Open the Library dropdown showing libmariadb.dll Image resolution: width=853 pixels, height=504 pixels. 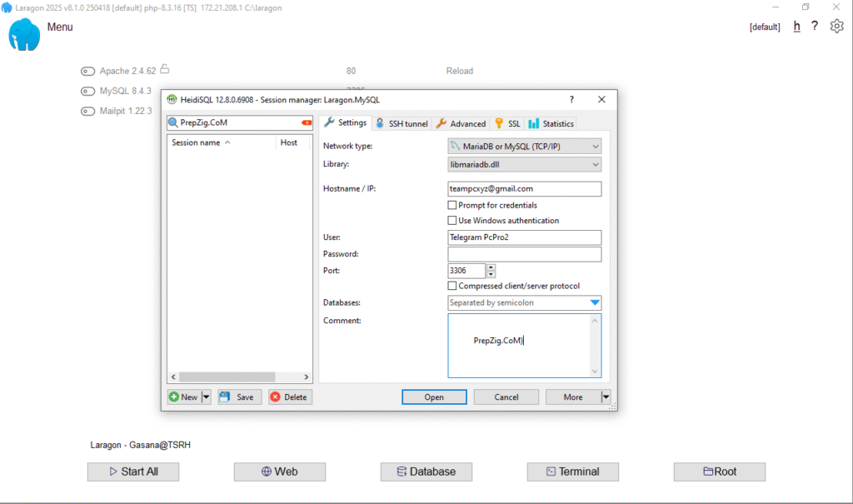coord(596,164)
